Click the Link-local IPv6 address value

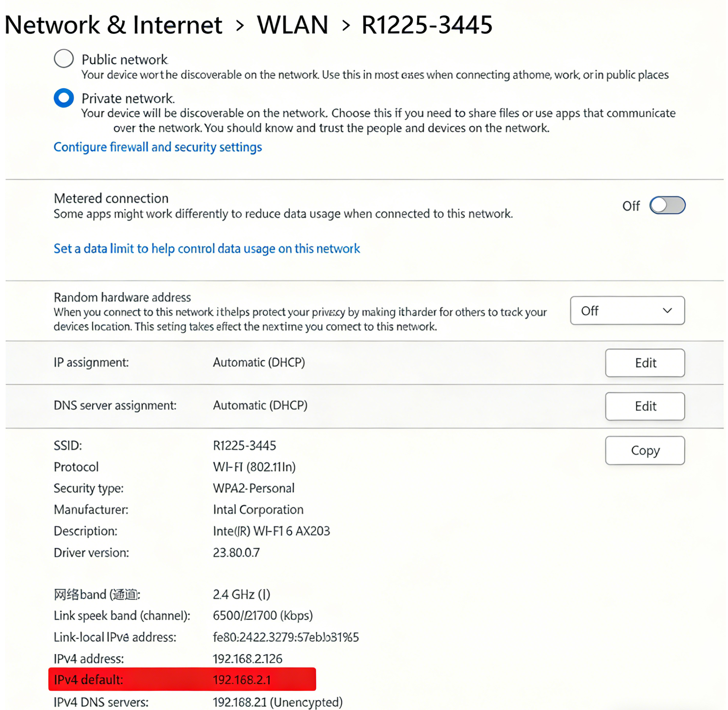286,637
